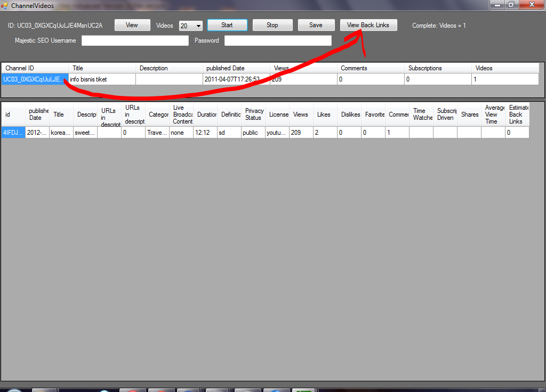Minimize the ChannelVideos window
The width and height of the screenshot is (546, 392).
coord(497,4)
